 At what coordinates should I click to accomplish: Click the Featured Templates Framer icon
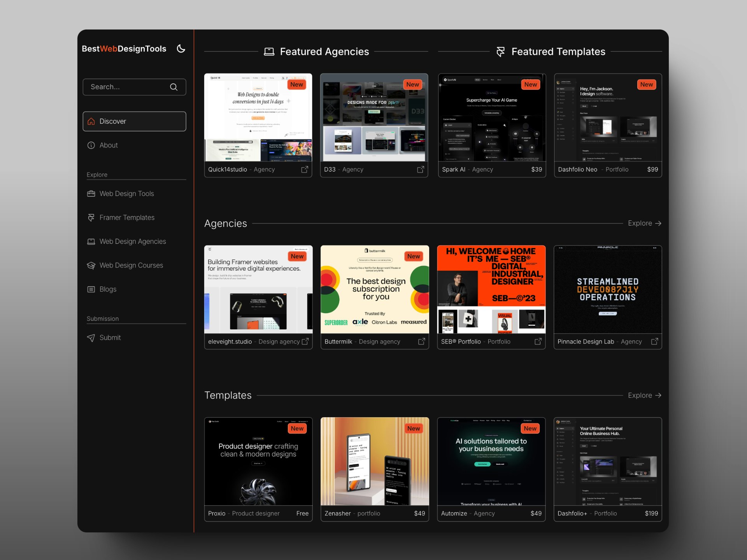[x=501, y=52]
